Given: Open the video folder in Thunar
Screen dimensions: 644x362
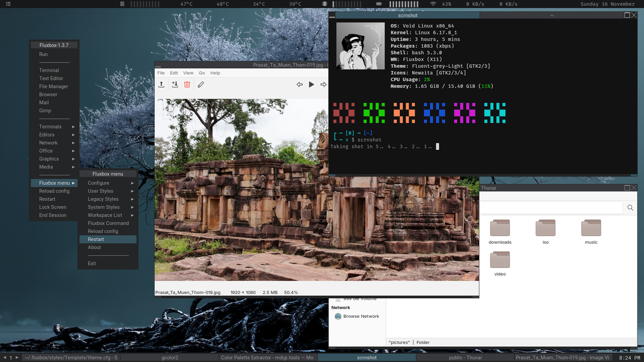Looking at the screenshot, I should [x=500, y=263].
